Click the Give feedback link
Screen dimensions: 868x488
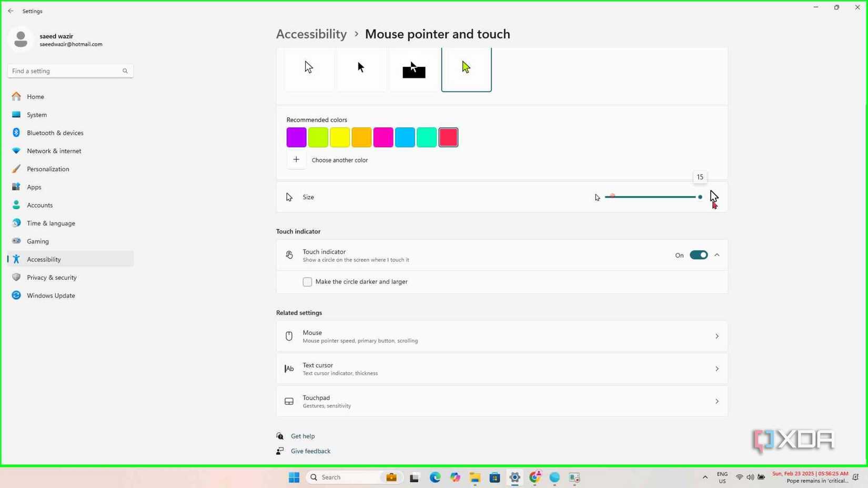tap(310, 451)
